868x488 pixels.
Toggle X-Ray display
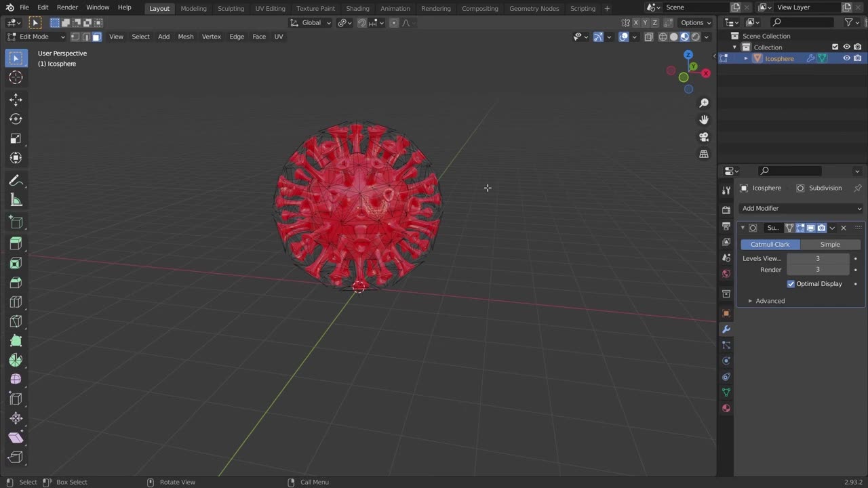(648, 37)
